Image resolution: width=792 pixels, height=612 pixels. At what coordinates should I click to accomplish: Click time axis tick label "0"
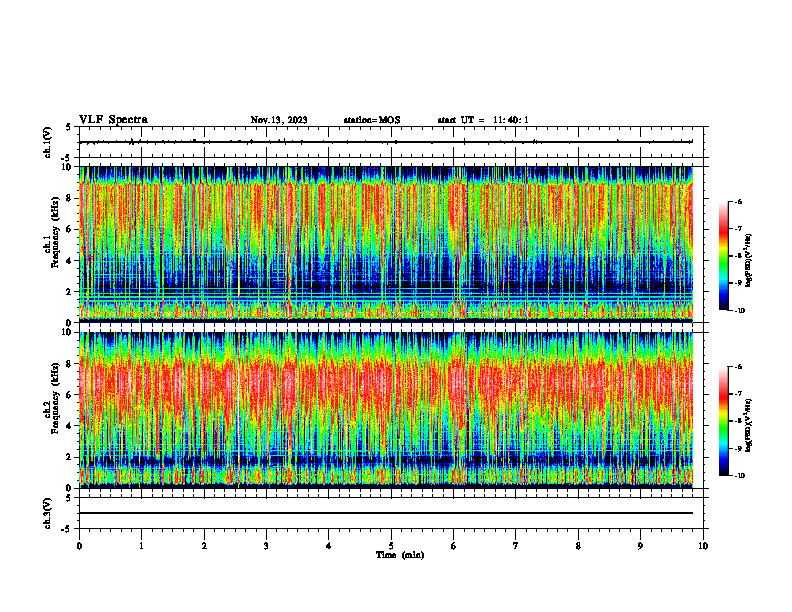coord(79,546)
